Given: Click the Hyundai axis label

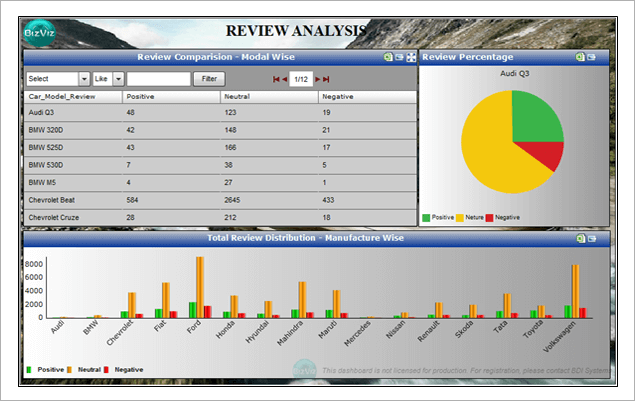Looking at the screenshot, I should tap(257, 332).
